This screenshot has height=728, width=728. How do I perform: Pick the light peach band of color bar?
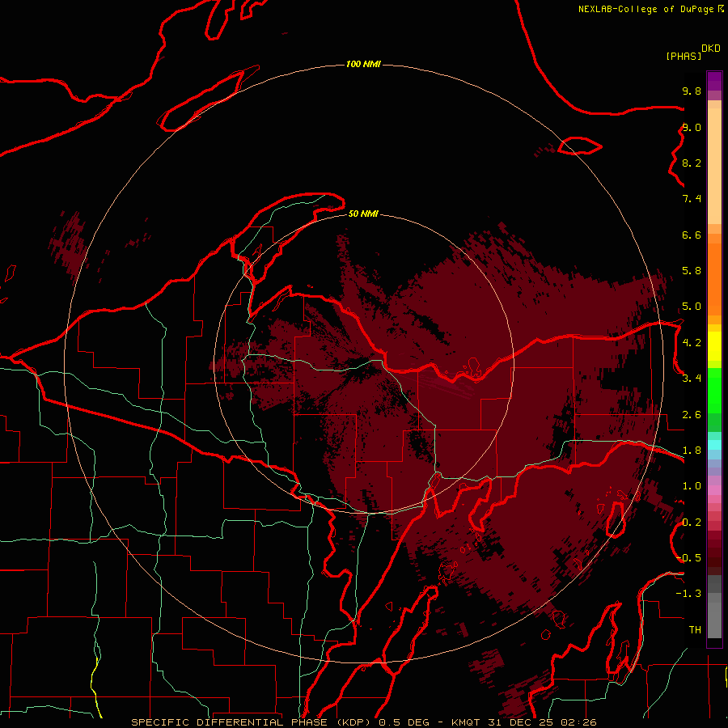click(714, 166)
